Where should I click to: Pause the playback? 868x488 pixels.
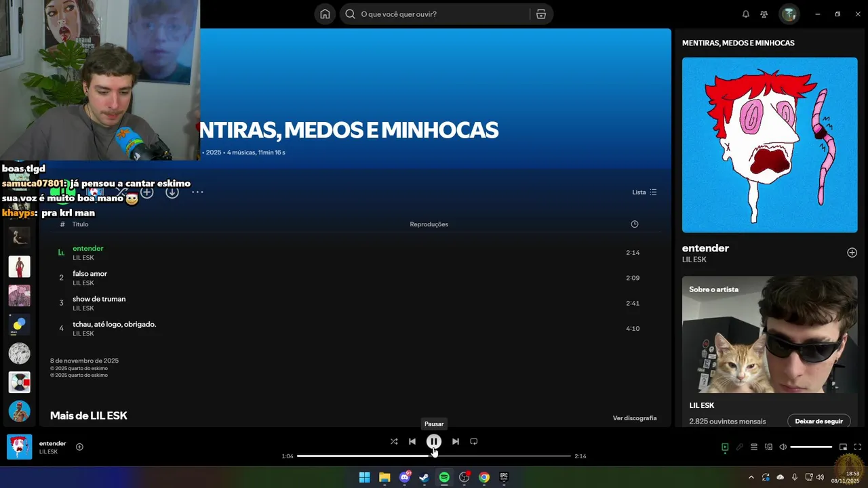pos(434,441)
